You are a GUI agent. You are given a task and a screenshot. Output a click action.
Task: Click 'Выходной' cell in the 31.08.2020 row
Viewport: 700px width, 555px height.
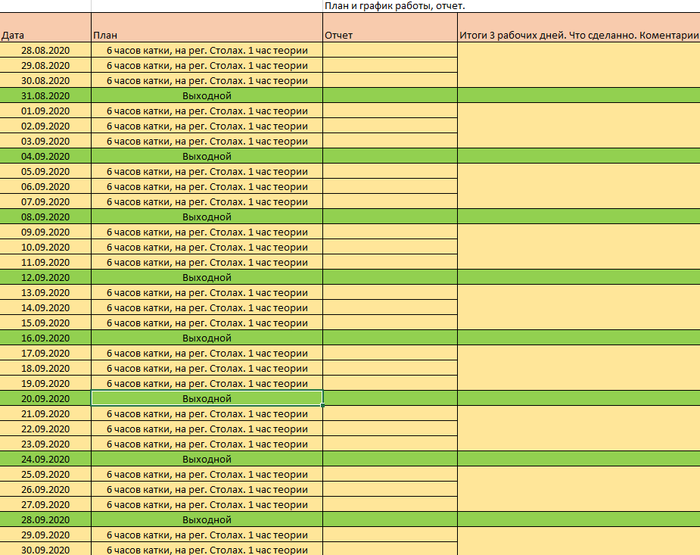click(207, 96)
